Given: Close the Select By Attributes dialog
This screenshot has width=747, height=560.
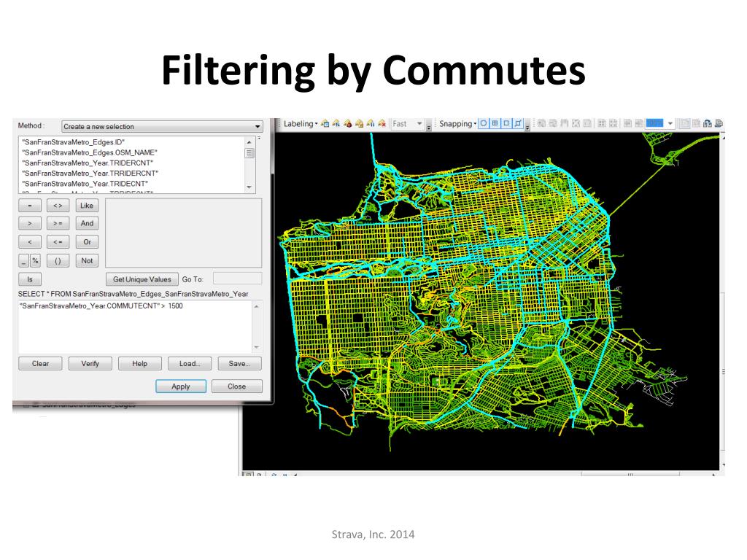Looking at the screenshot, I should (x=237, y=386).
